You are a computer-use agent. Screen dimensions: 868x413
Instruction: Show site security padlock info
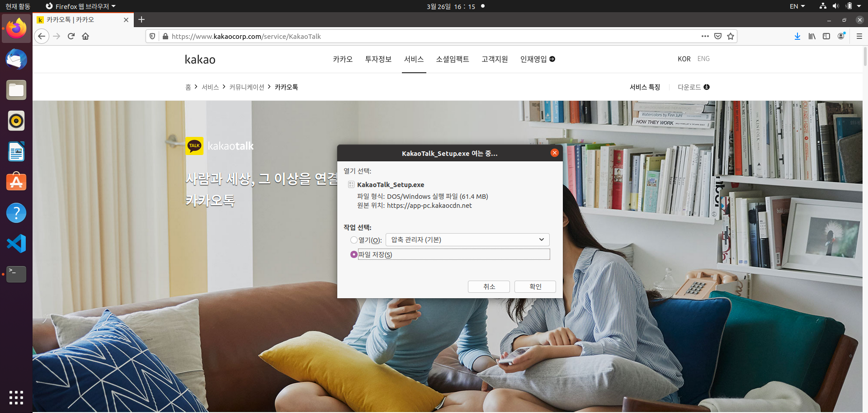[165, 36]
